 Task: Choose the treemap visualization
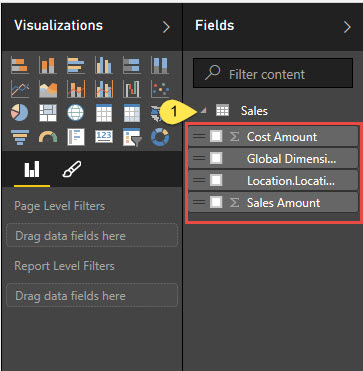[x=48, y=113]
